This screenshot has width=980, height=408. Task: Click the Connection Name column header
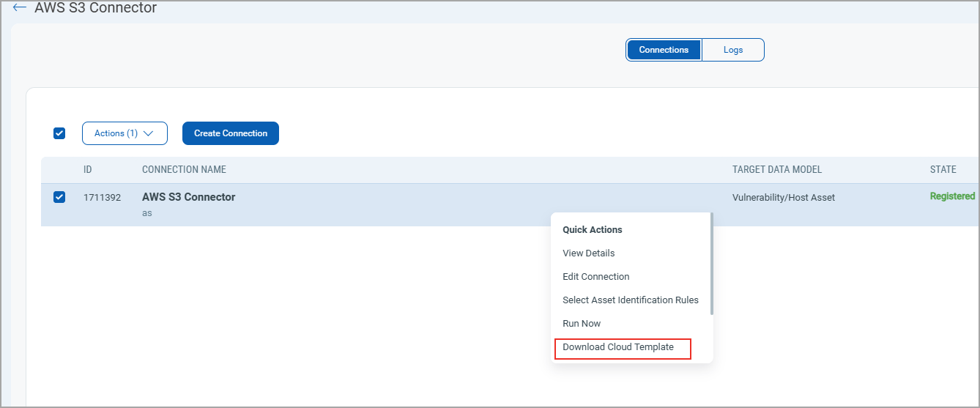pos(184,169)
